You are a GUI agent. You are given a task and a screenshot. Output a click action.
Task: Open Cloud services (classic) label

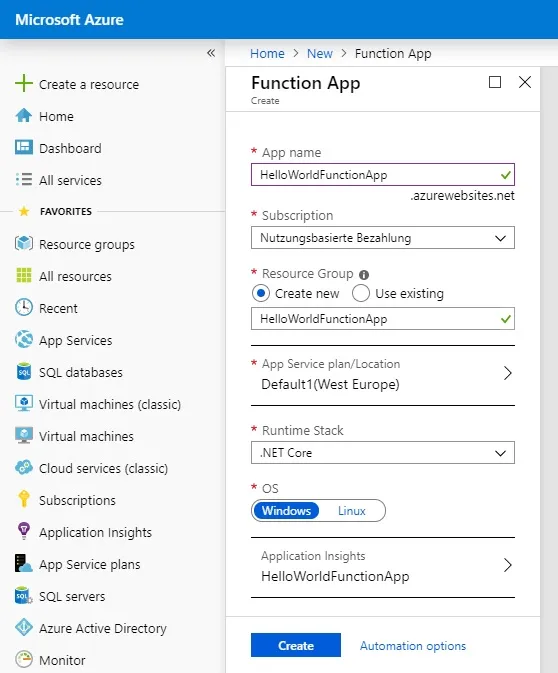(x=103, y=468)
